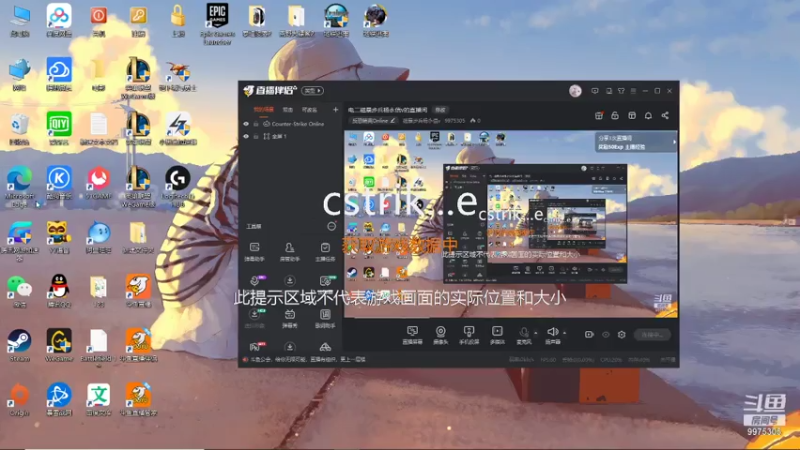
Task: Open the PK tool with red badge
Action: (256, 347)
